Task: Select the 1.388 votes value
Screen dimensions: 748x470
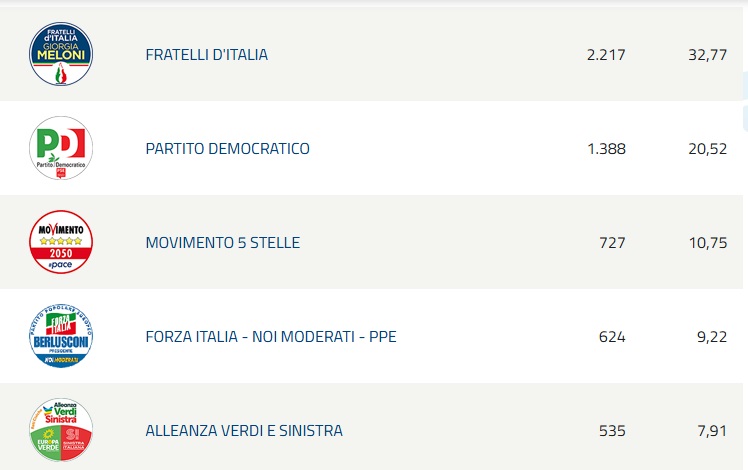Action: click(x=606, y=149)
